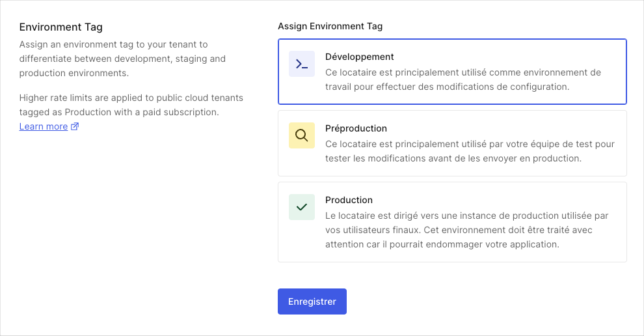
Task: Click the Assign Environment Tag label
Action: pyautogui.click(x=330, y=26)
